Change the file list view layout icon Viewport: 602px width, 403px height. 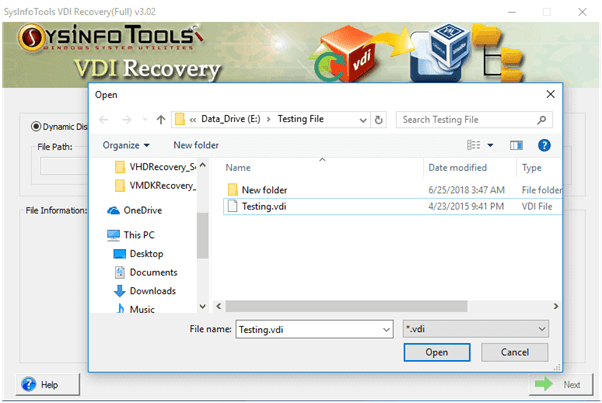[x=473, y=145]
